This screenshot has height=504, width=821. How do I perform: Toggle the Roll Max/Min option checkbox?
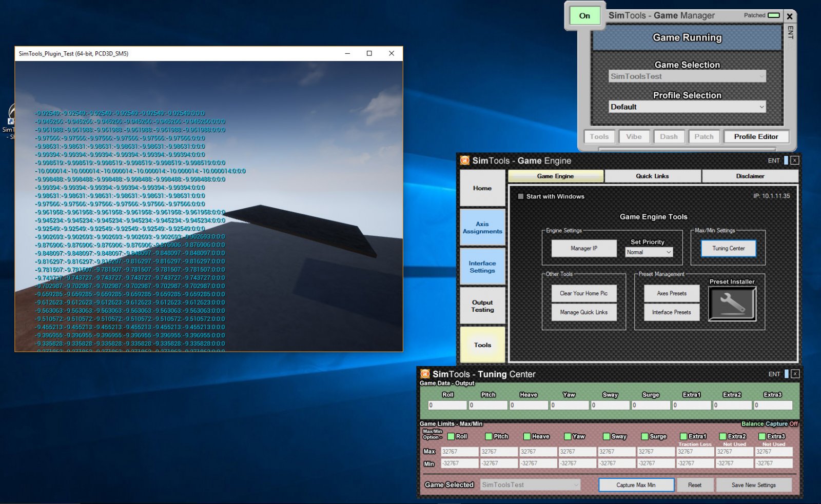point(451,436)
